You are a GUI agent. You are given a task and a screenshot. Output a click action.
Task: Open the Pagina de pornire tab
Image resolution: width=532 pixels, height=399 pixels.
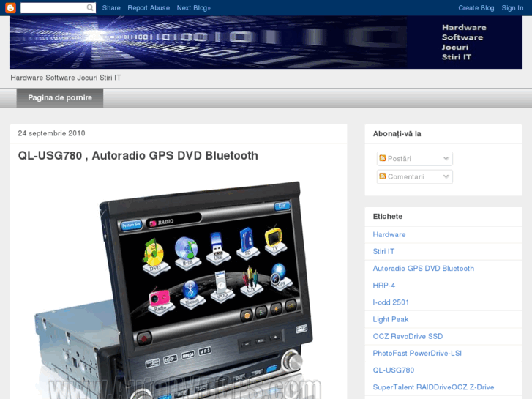coord(60,98)
